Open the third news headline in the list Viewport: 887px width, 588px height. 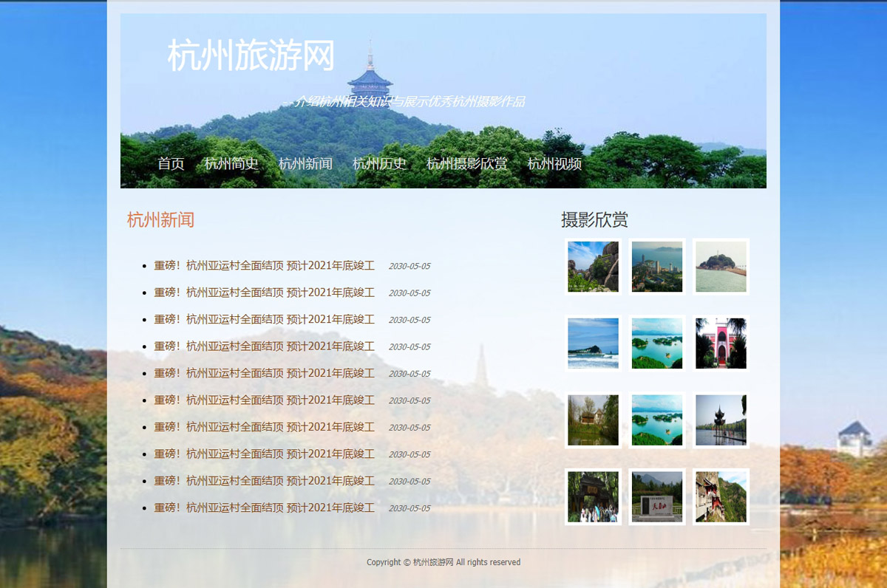[264, 319]
